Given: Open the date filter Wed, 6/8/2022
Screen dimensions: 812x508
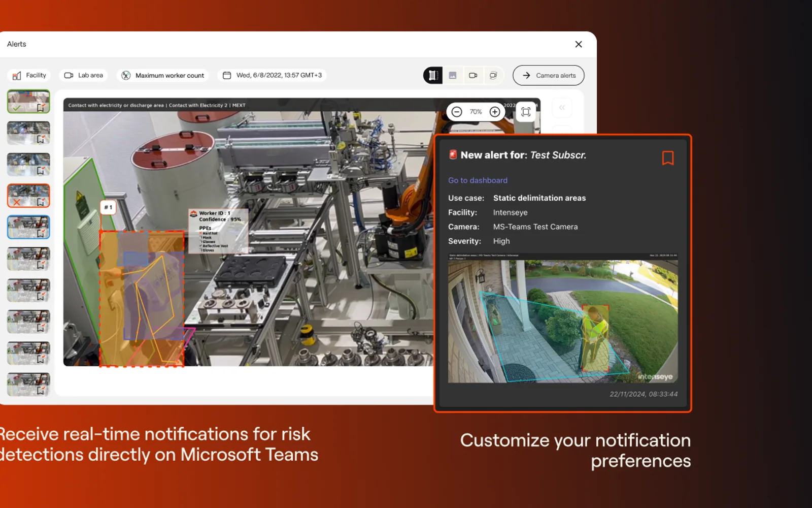Looking at the screenshot, I should [x=273, y=75].
